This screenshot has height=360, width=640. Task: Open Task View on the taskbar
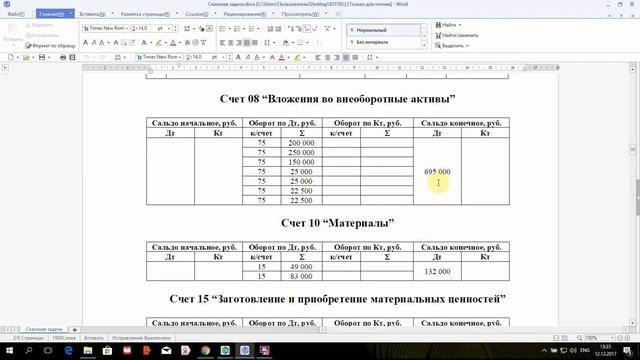[x=48, y=351]
